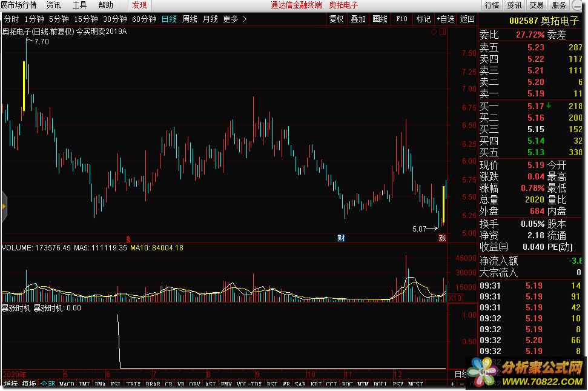Click the 涨 marker at the chart's right end
Viewport: 588px width, 391px height.
point(442,238)
